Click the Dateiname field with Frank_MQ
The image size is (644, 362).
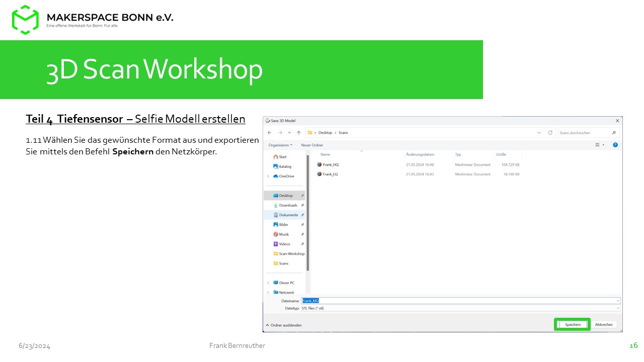pos(460,301)
